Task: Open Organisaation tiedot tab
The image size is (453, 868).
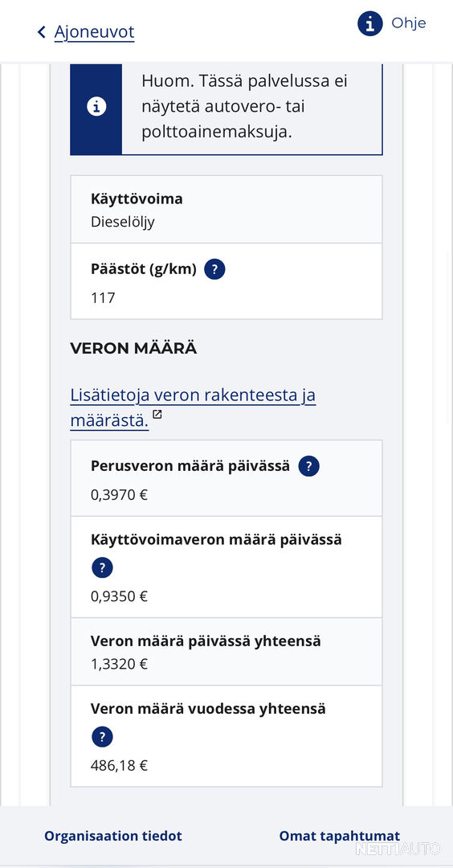Action: click(x=112, y=836)
